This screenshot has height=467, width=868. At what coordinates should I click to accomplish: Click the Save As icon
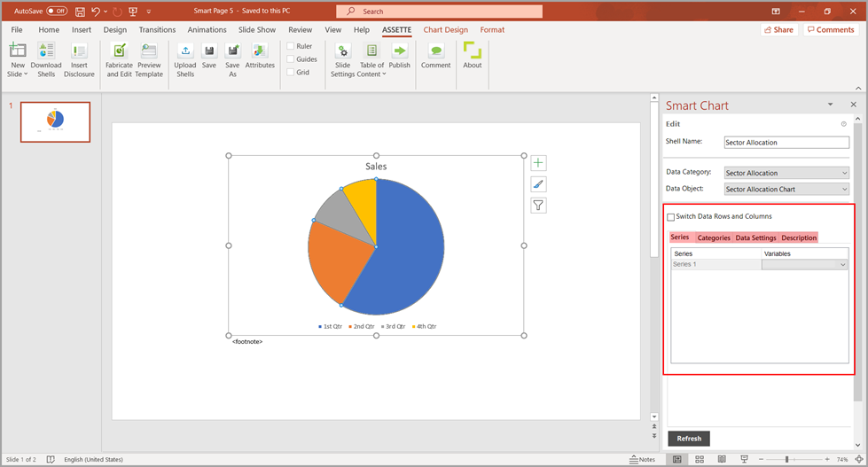click(x=232, y=51)
